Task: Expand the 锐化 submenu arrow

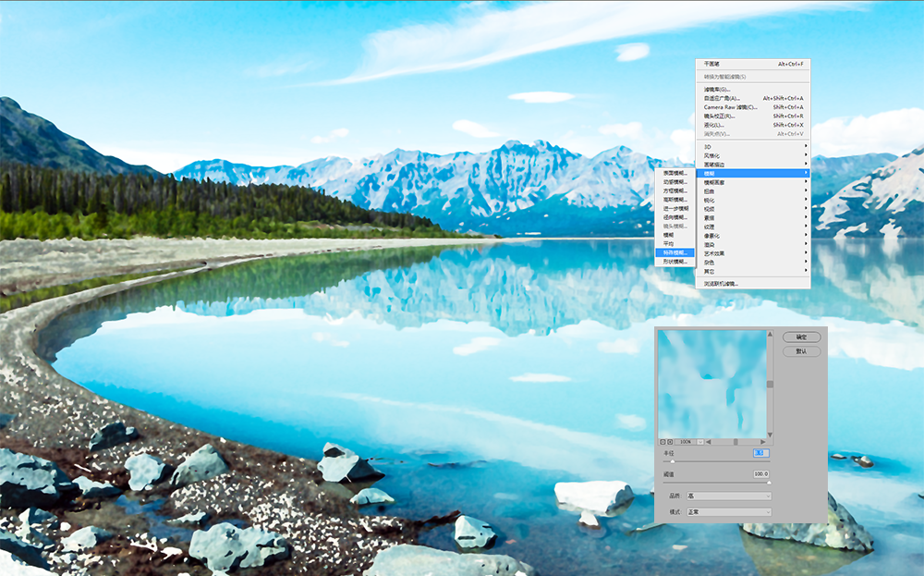Action: click(x=806, y=200)
